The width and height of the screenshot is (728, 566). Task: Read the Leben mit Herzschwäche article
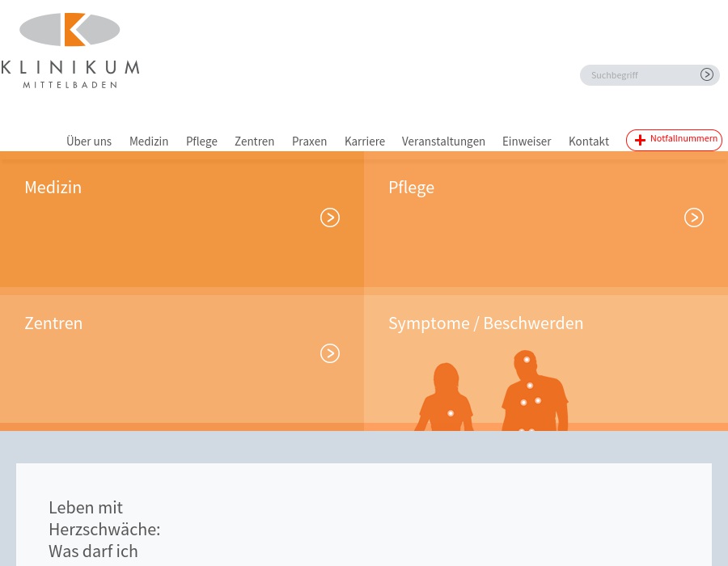pyautogui.click(x=104, y=530)
